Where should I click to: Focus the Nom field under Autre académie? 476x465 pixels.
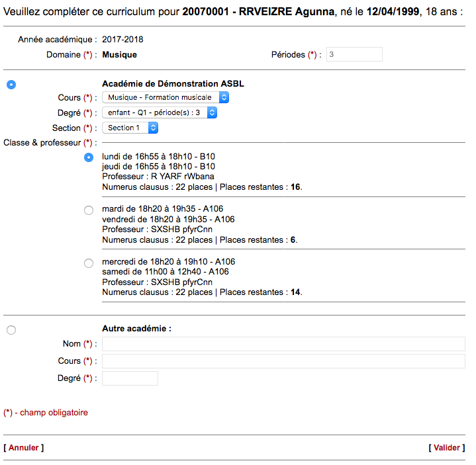click(x=283, y=344)
